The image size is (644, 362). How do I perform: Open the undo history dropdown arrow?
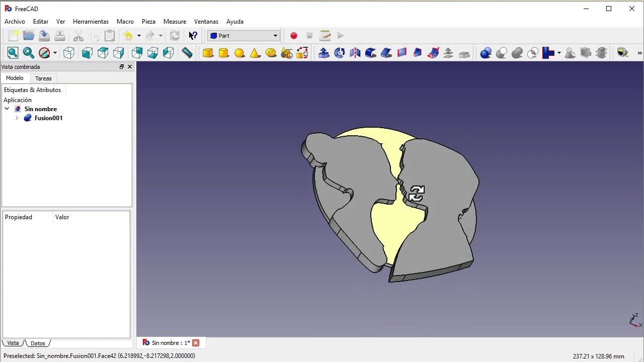(139, 36)
